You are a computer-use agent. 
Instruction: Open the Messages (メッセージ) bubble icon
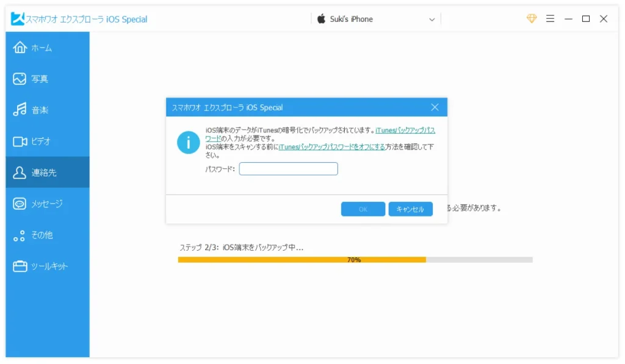point(20,204)
